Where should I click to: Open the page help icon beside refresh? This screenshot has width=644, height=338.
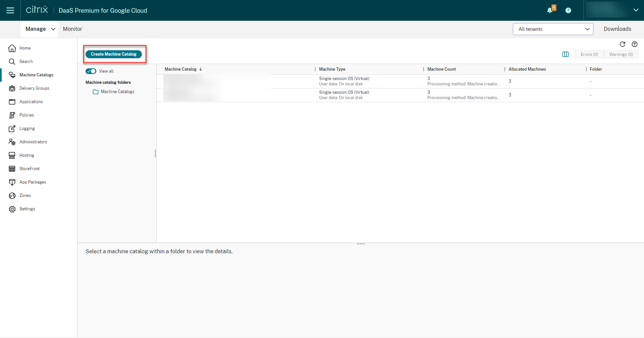pyautogui.click(x=635, y=44)
